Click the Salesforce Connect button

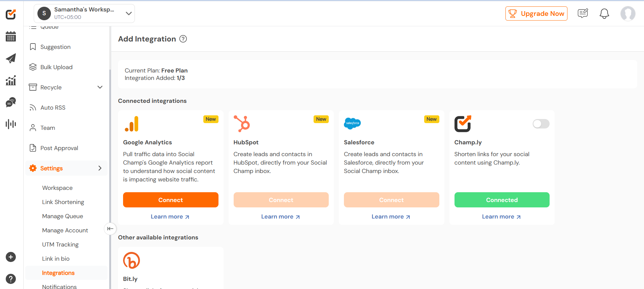[391, 200]
